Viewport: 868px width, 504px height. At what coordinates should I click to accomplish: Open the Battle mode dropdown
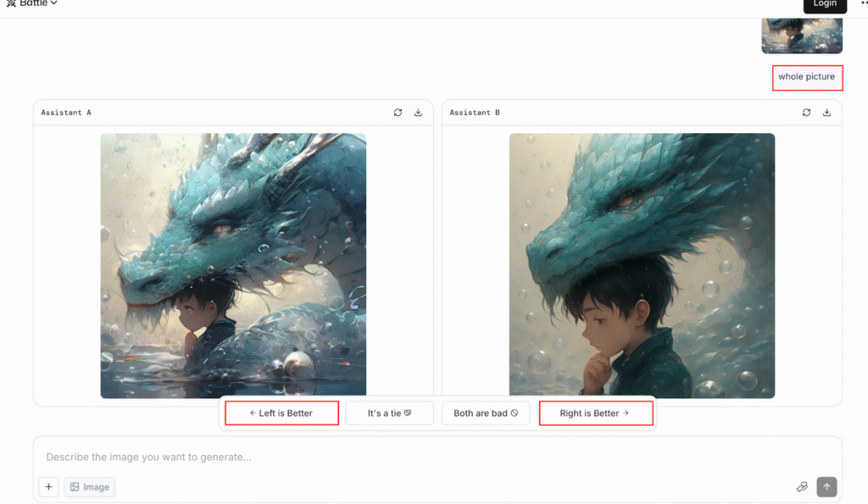[33, 4]
